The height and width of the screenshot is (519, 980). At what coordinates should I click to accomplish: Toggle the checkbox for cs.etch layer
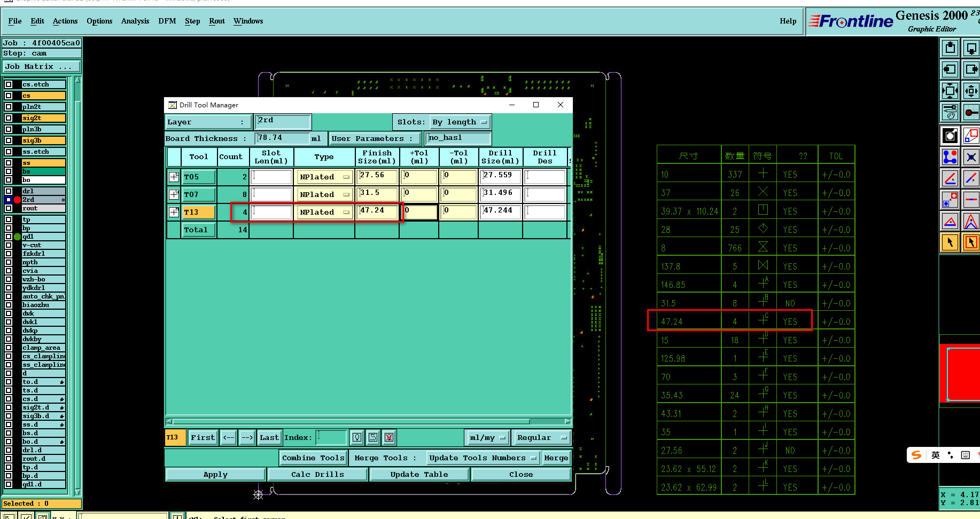pyautogui.click(x=9, y=84)
